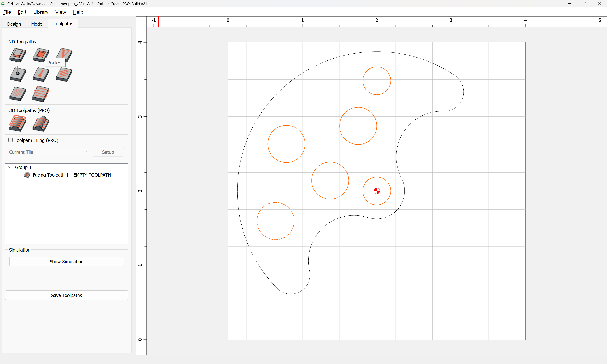
Task: Add a Drill toolpath
Action: coord(17,74)
